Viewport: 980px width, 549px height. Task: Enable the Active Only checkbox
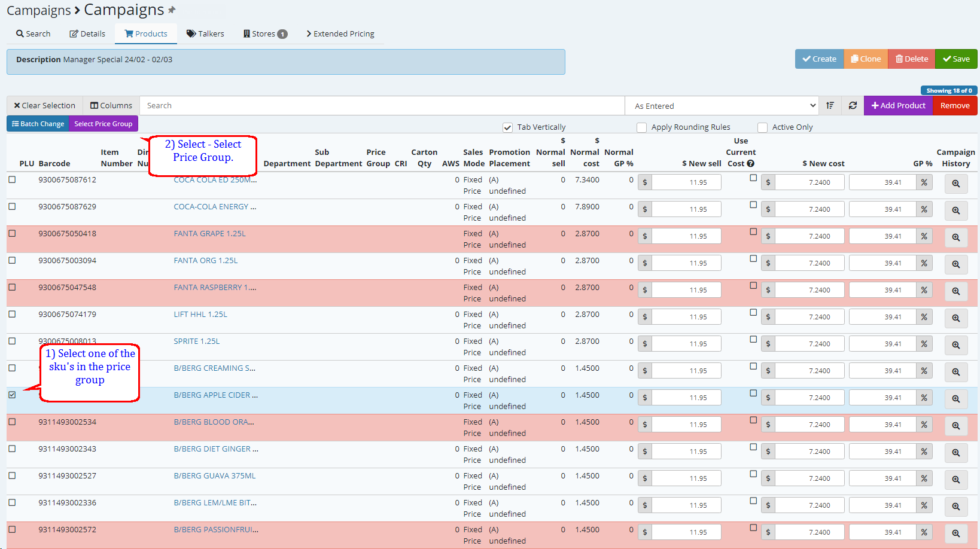pos(762,127)
